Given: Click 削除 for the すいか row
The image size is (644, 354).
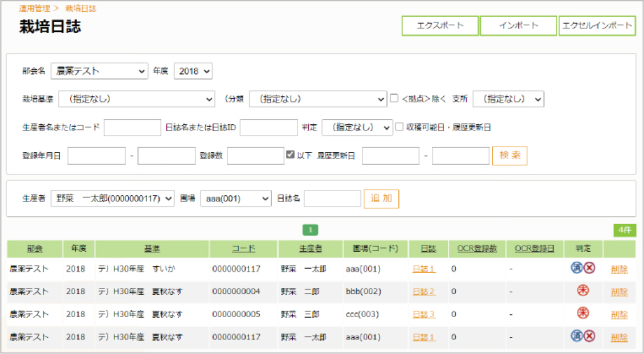Looking at the screenshot, I should [x=619, y=270].
